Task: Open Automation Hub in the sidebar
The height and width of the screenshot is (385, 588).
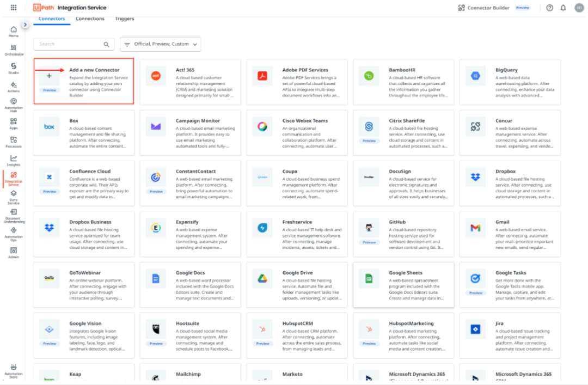Action: 14,105
